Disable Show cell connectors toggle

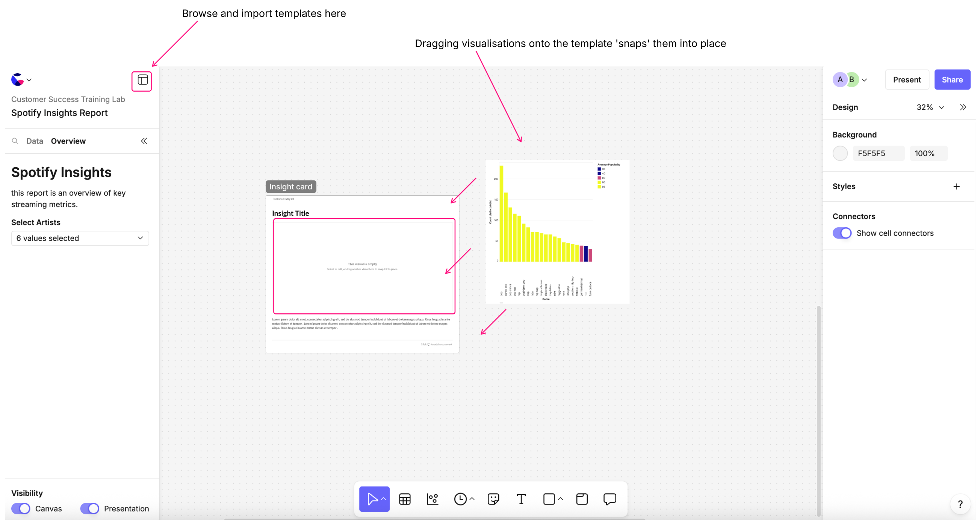841,233
